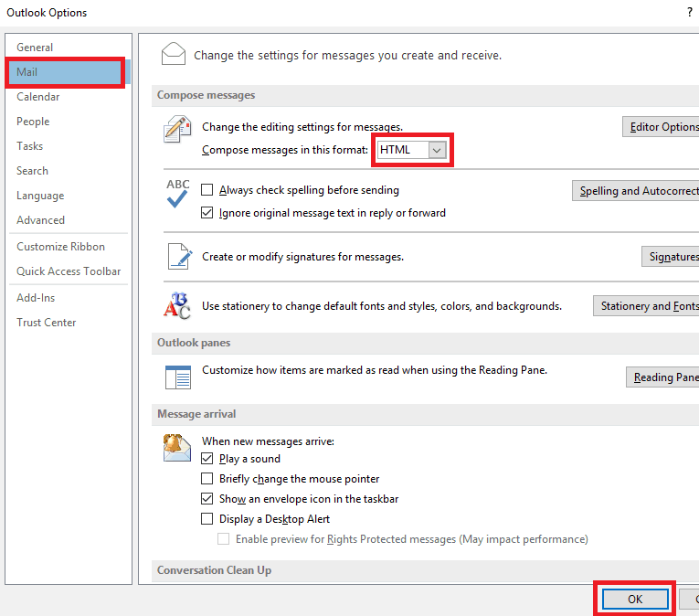Open the Language options category
The image size is (699, 616).
pyautogui.click(x=69, y=196)
